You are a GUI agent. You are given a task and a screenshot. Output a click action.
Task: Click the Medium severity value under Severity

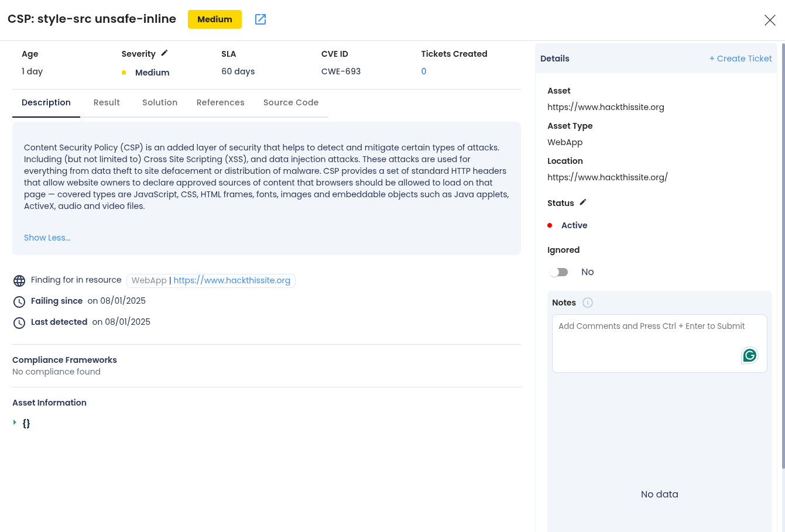(x=152, y=73)
